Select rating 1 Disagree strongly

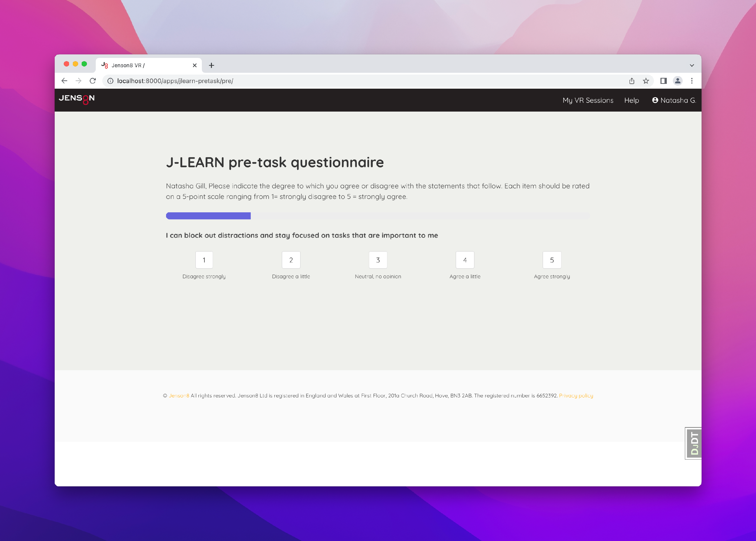204,260
